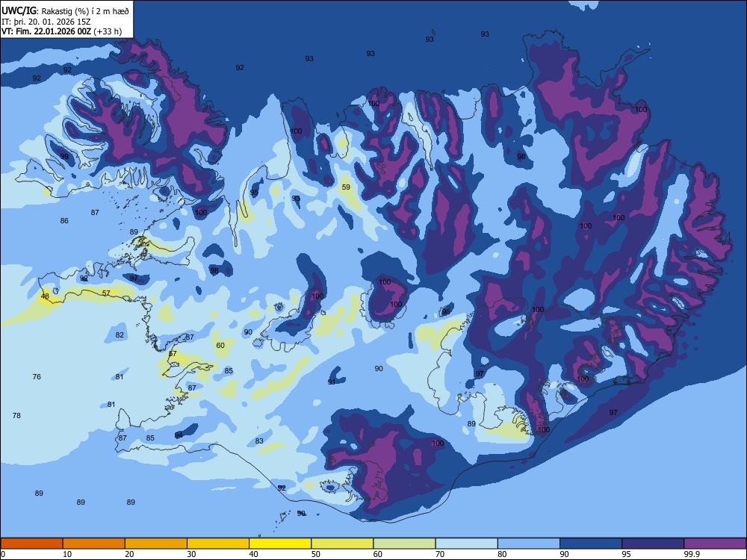Click the humidity value 86 over the western bay

[64, 220]
